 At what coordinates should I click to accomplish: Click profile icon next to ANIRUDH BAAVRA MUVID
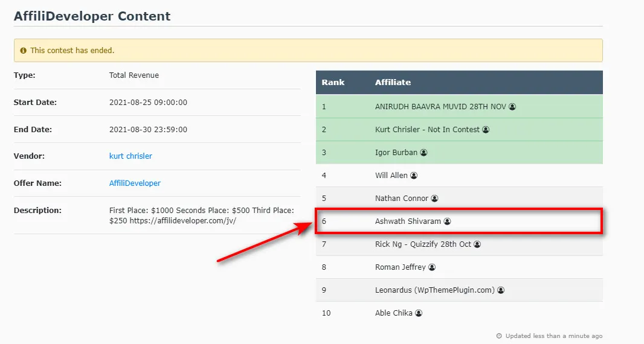point(512,107)
